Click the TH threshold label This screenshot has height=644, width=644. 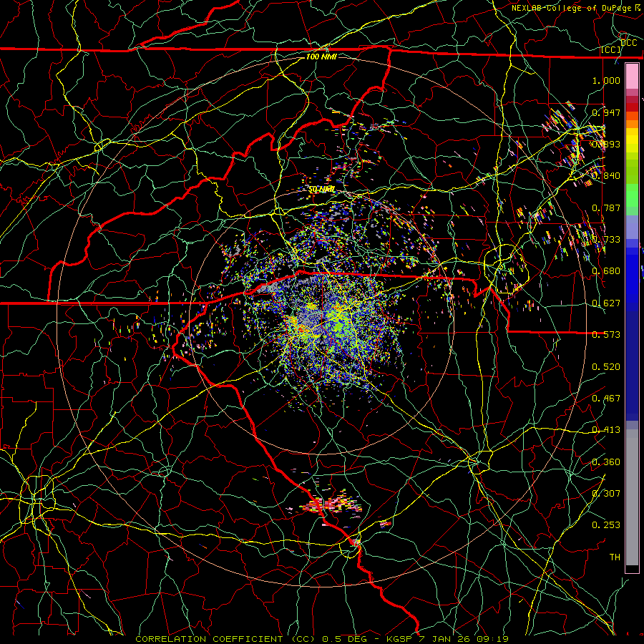(615, 557)
